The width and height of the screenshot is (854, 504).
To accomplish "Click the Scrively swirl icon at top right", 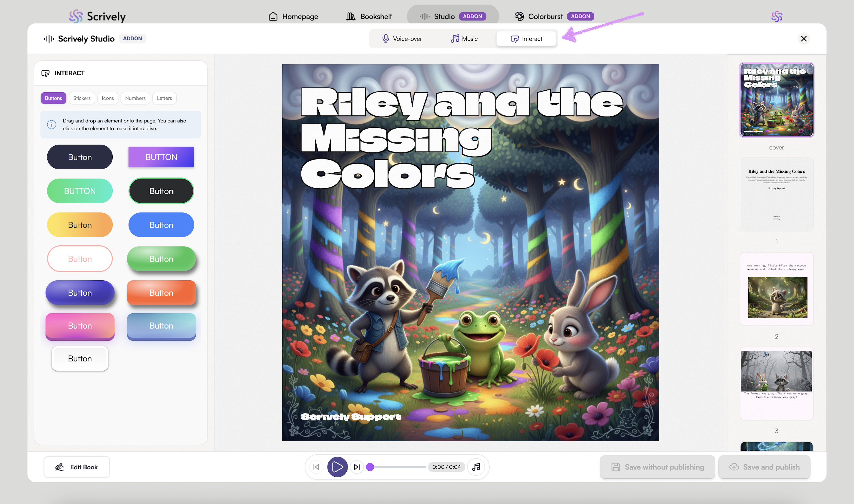I will click(777, 16).
